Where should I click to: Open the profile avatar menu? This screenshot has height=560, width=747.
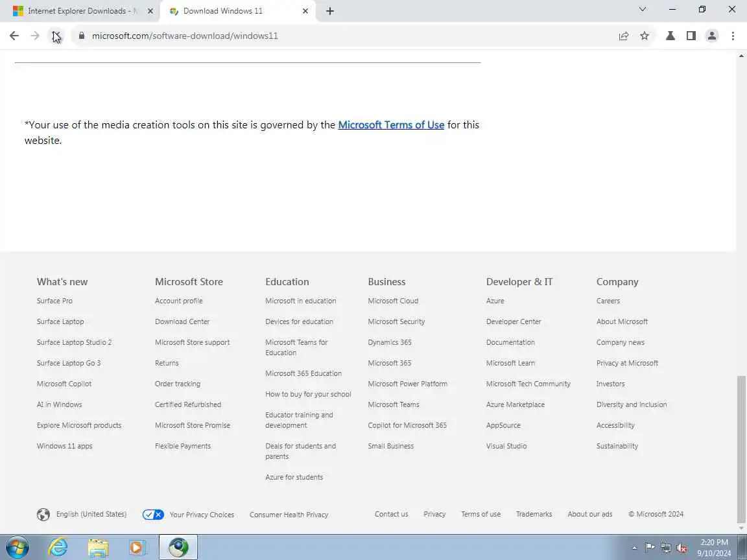712,36
